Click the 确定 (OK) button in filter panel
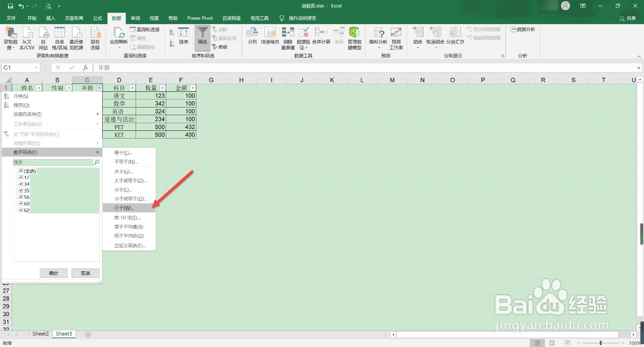The height and width of the screenshot is (347, 644). [x=54, y=273]
